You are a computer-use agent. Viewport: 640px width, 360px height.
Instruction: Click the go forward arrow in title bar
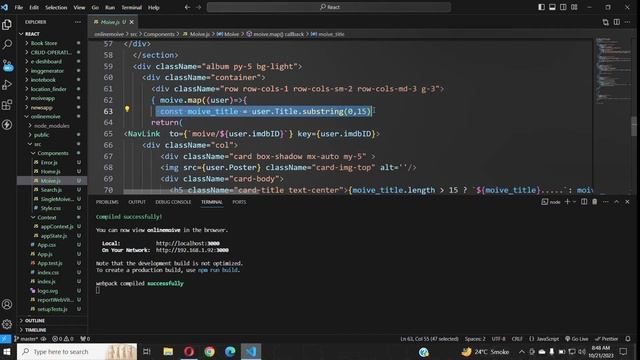pyautogui.click(x=199, y=7)
